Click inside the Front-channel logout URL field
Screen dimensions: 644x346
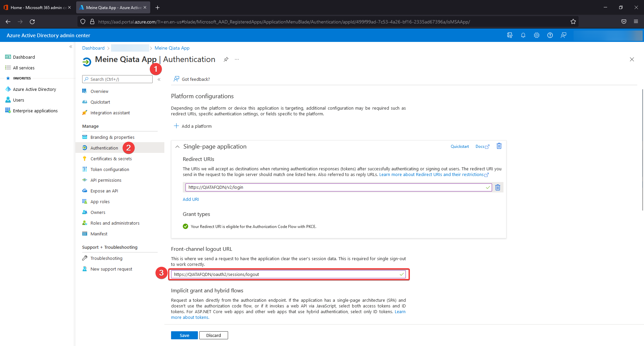(x=288, y=274)
